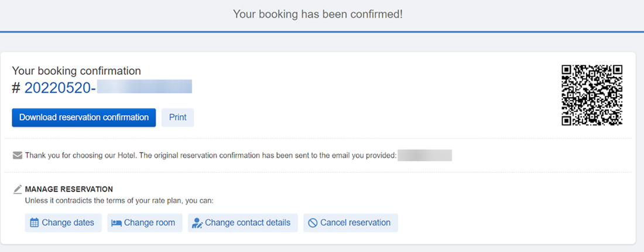Click the MANAGE RESERVATION heading
Image resolution: width=644 pixels, height=252 pixels.
coord(68,189)
